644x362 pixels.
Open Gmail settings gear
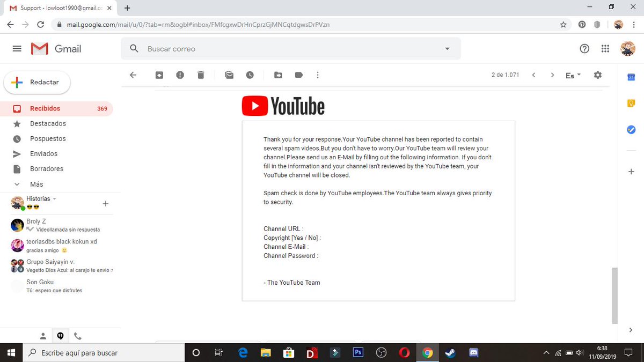pos(598,75)
